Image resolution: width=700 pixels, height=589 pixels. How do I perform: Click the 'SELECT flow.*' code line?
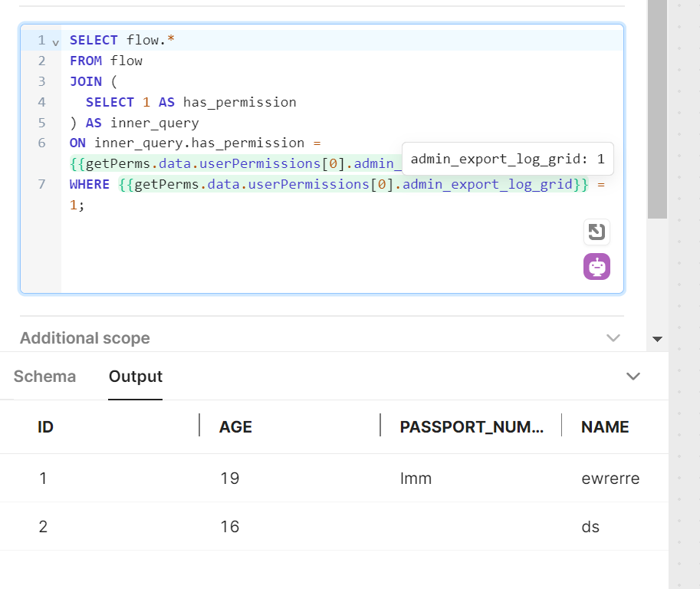(x=122, y=40)
